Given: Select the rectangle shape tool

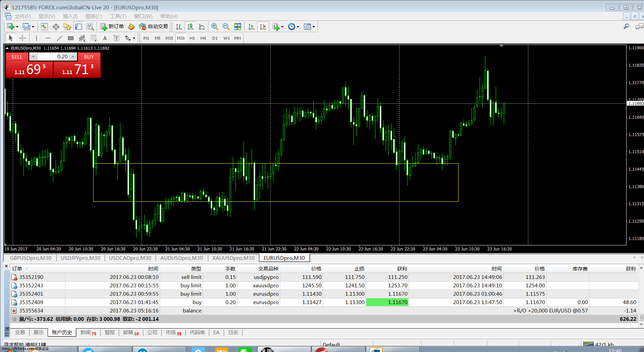Looking at the screenshot, I should tap(71, 38).
